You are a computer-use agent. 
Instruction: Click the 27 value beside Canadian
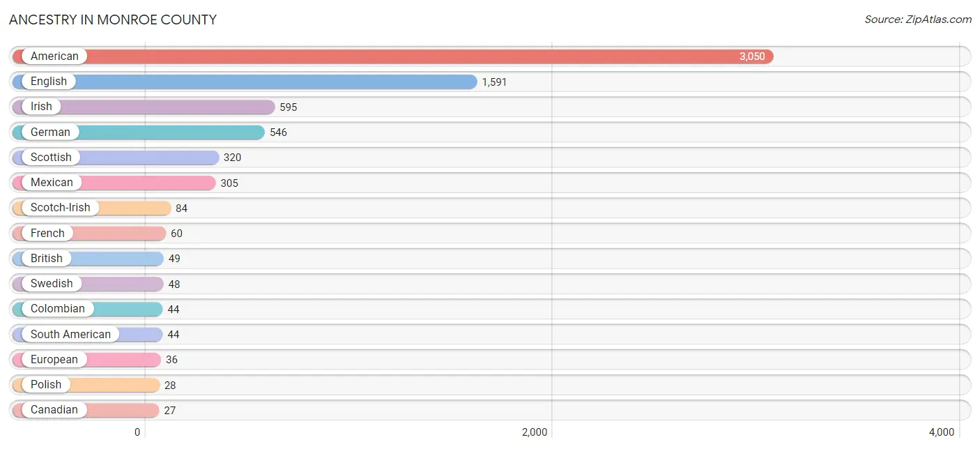click(x=170, y=410)
